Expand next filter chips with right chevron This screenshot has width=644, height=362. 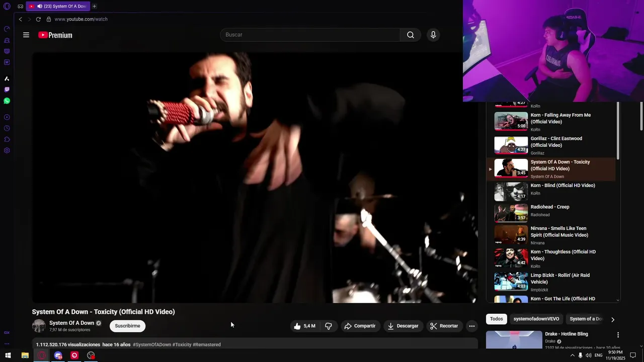[x=612, y=319]
